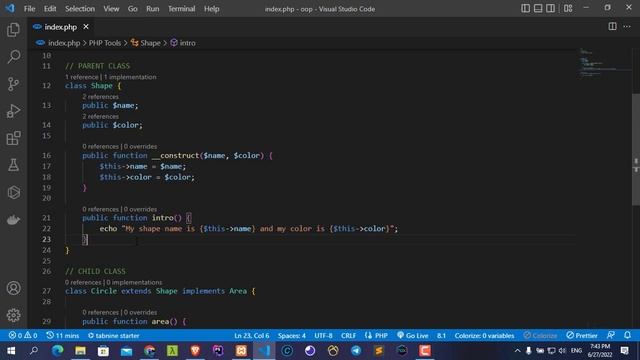Open the Accounts menu icon

(x=13, y=288)
